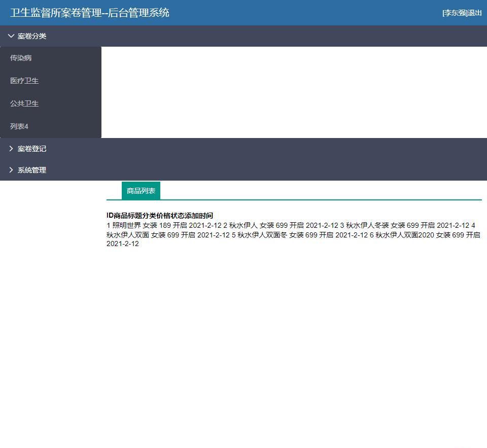This screenshot has height=448, width=487.
Task: Select 传染病 from the sidebar
Action: pos(19,58)
